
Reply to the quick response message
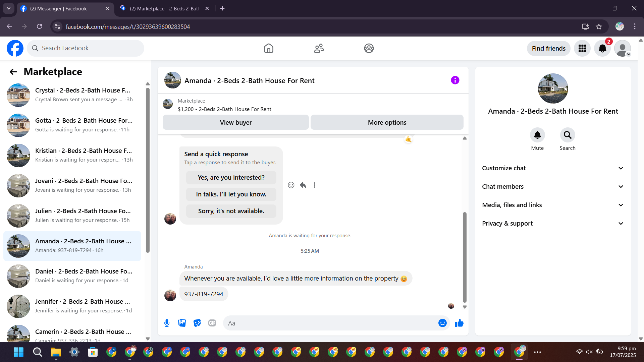point(303,185)
